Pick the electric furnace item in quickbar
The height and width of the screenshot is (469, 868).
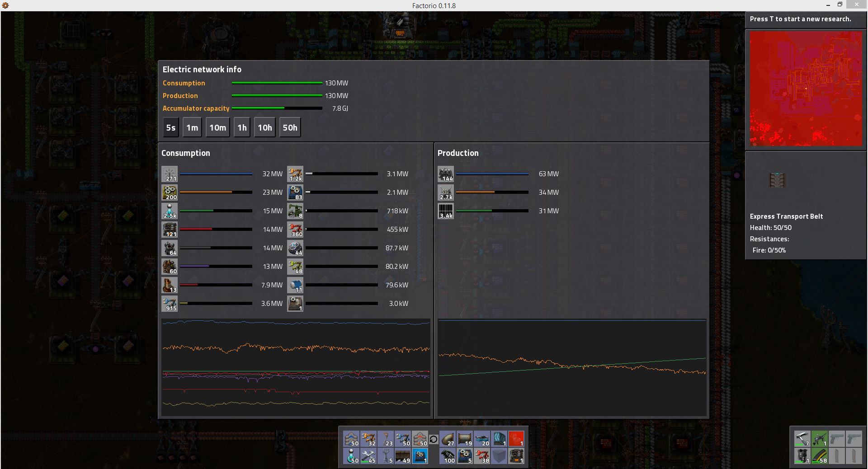click(516, 456)
